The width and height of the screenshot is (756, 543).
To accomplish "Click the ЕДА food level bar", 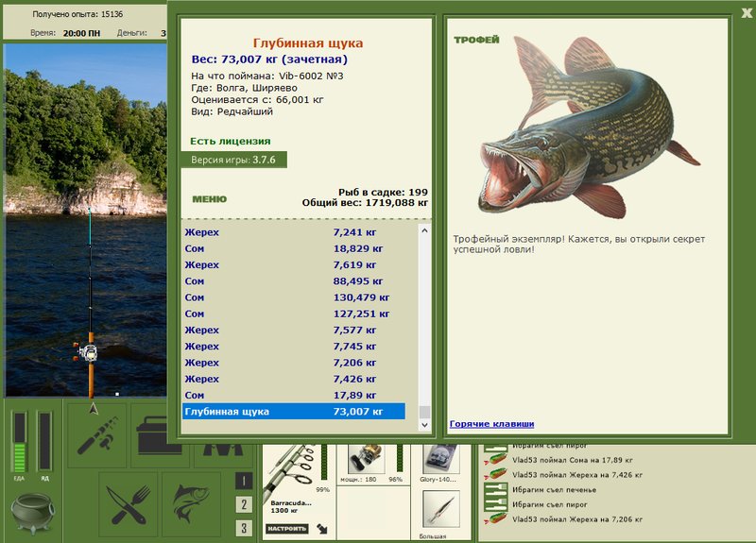I will pos(19,442).
